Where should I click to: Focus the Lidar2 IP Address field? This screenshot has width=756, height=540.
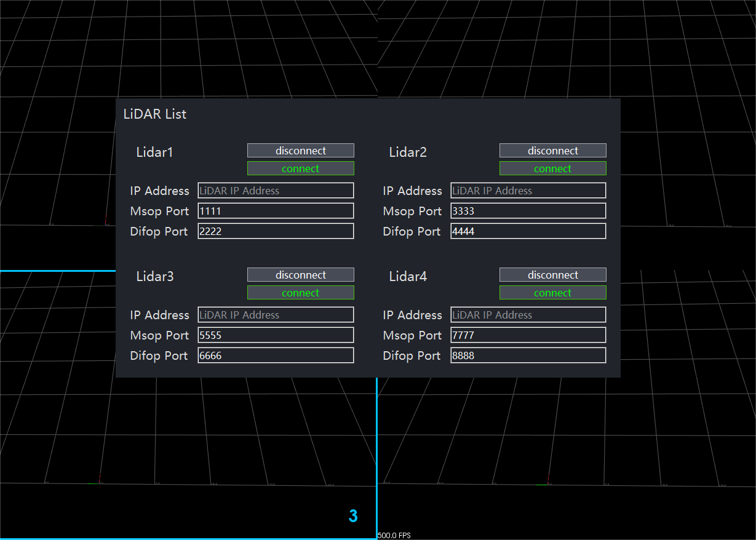(x=528, y=191)
